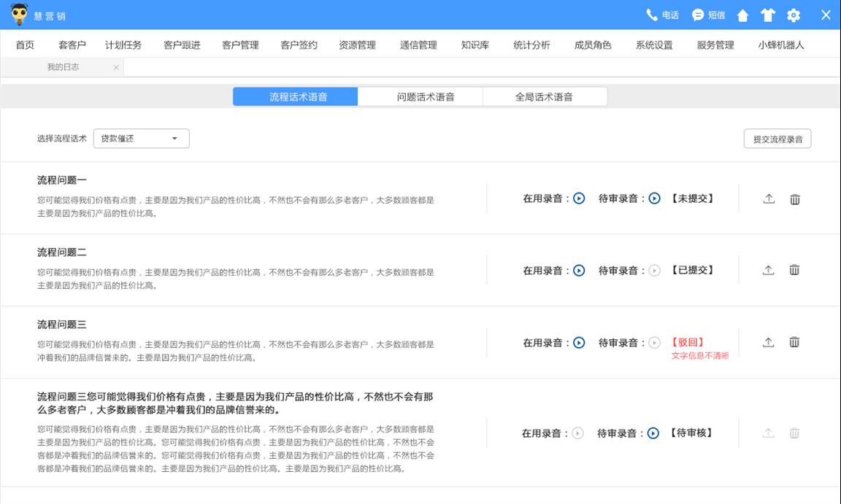Open 成员角色 menu

point(593,45)
